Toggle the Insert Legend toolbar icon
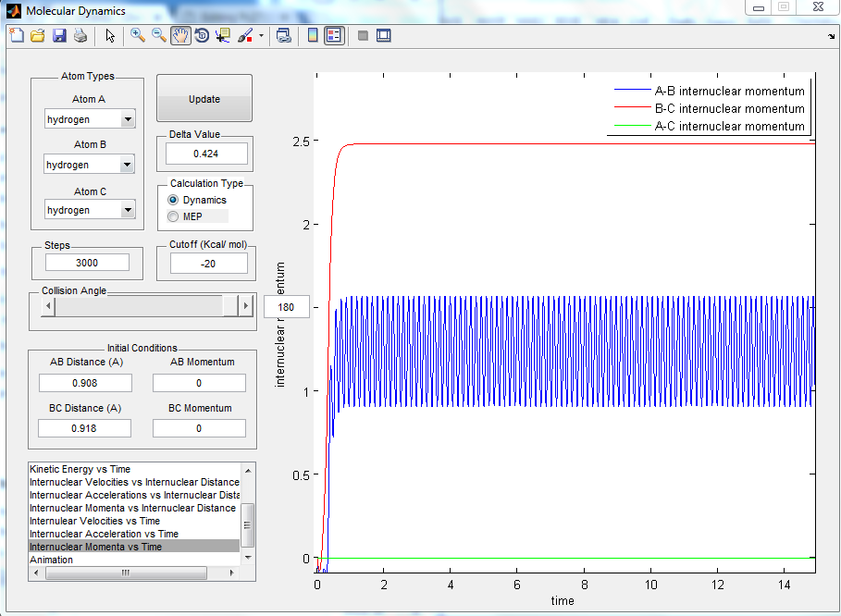The image size is (841, 616). pos(334,36)
